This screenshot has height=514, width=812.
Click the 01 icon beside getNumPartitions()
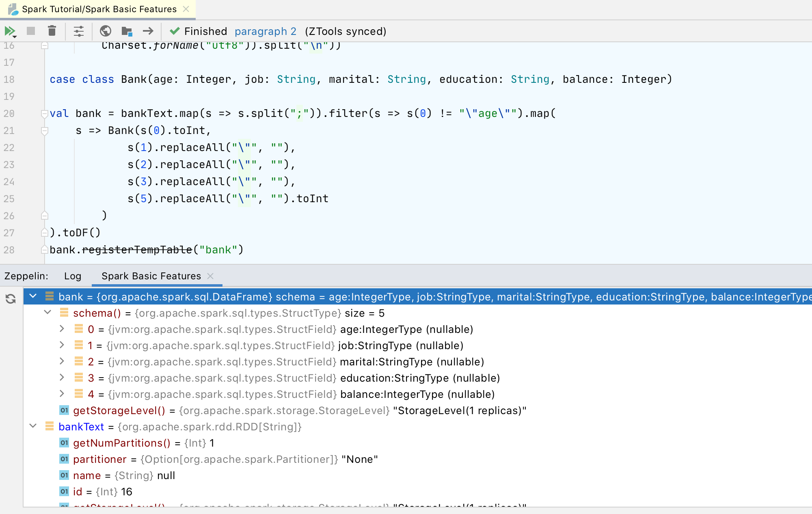click(x=64, y=443)
